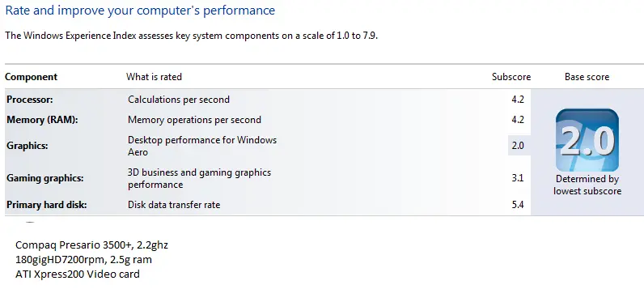The width and height of the screenshot is (644, 302).
Task: Click the Graphics component label
Action: [x=28, y=146]
